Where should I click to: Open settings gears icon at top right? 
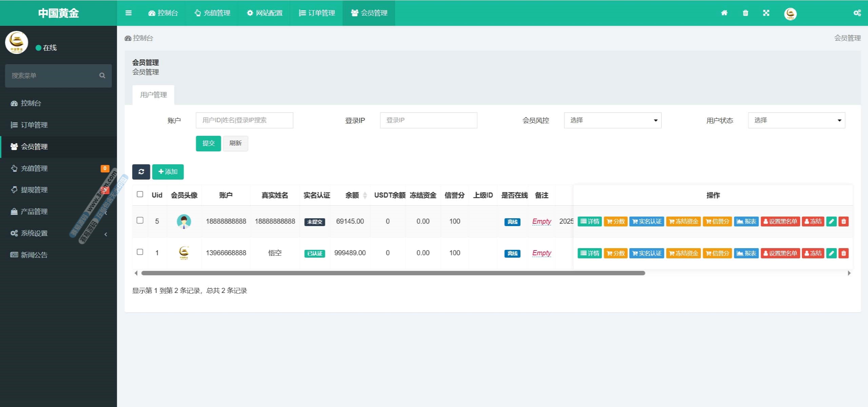(857, 13)
